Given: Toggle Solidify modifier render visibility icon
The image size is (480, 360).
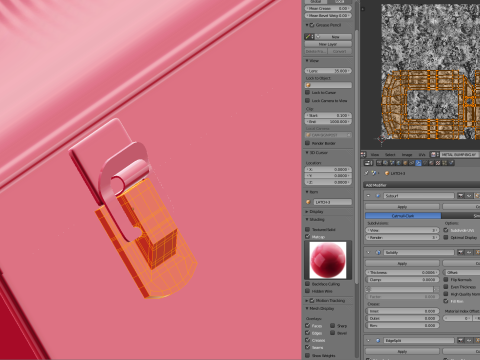Looking at the screenshot, I should coord(461,252).
